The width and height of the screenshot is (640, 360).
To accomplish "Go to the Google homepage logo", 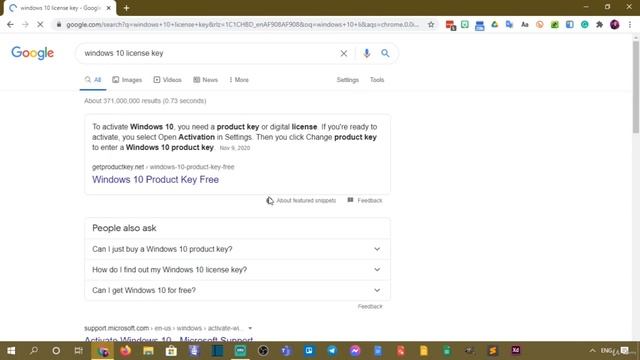I will pyautogui.click(x=32, y=53).
